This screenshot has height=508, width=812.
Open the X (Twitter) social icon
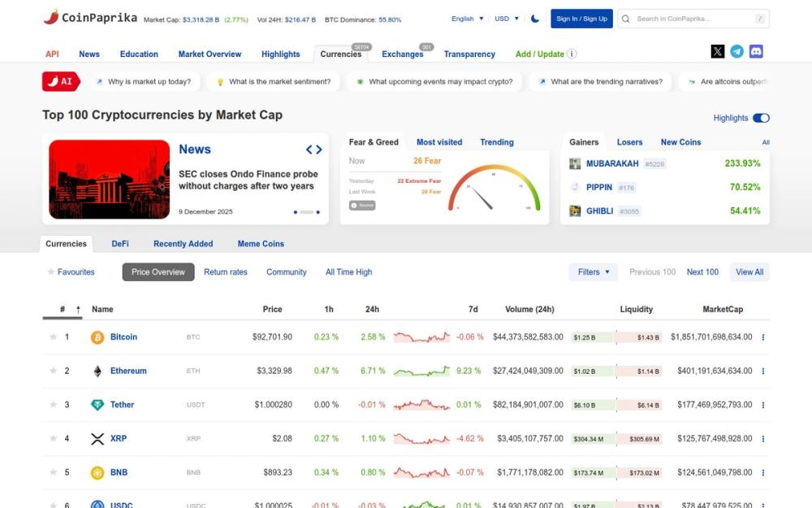tap(718, 51)
